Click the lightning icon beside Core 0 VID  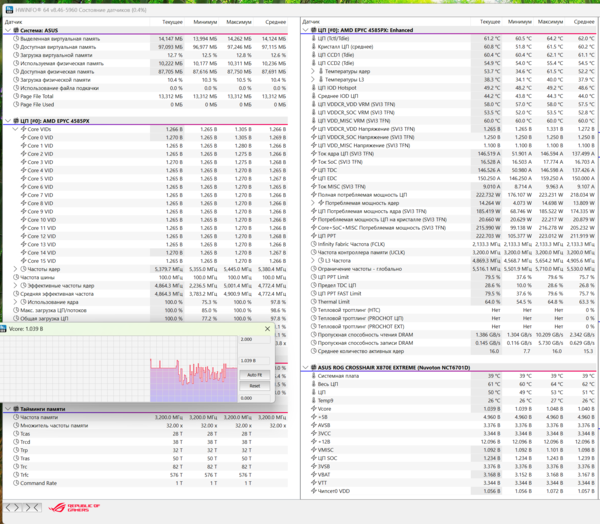click(24, 137)
